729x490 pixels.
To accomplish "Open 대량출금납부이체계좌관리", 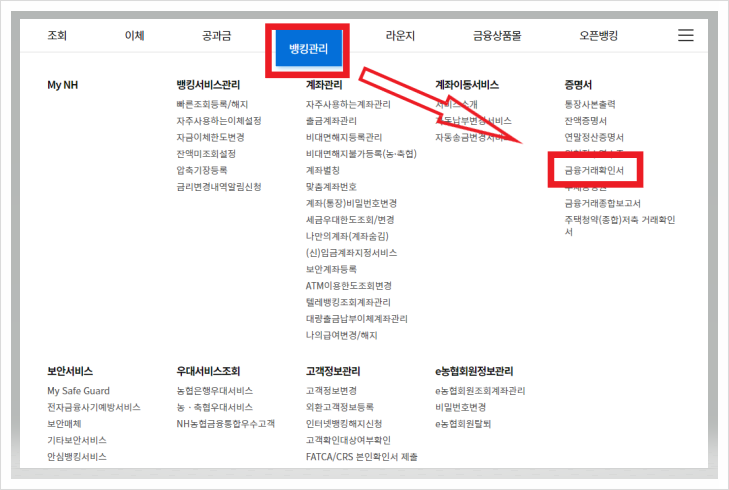I will 357,319.
